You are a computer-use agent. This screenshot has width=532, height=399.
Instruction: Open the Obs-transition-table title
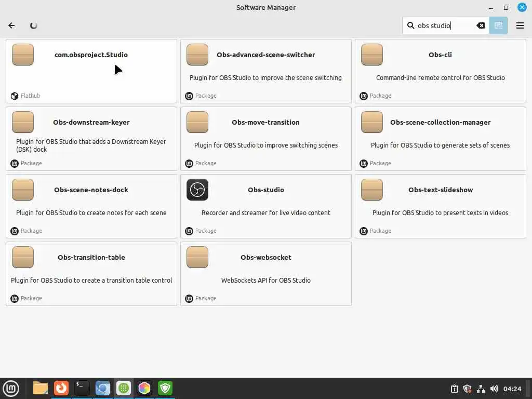click(91, 257)
